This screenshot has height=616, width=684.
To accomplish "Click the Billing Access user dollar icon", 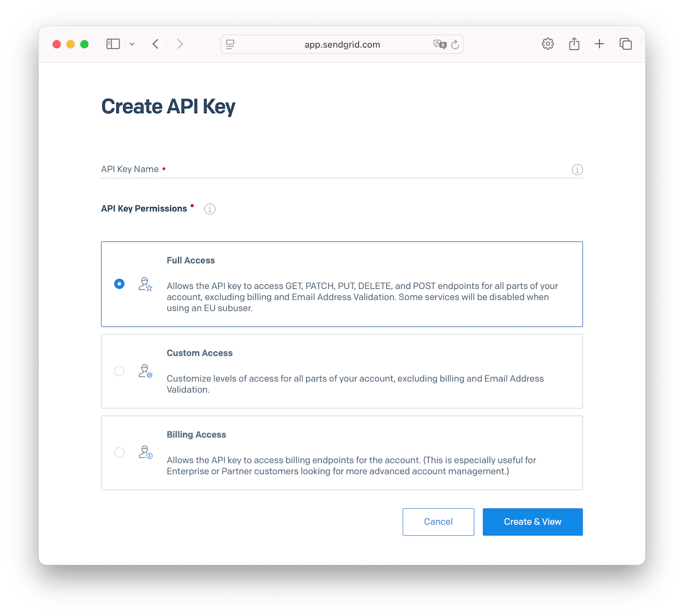I will coord(145,452).
